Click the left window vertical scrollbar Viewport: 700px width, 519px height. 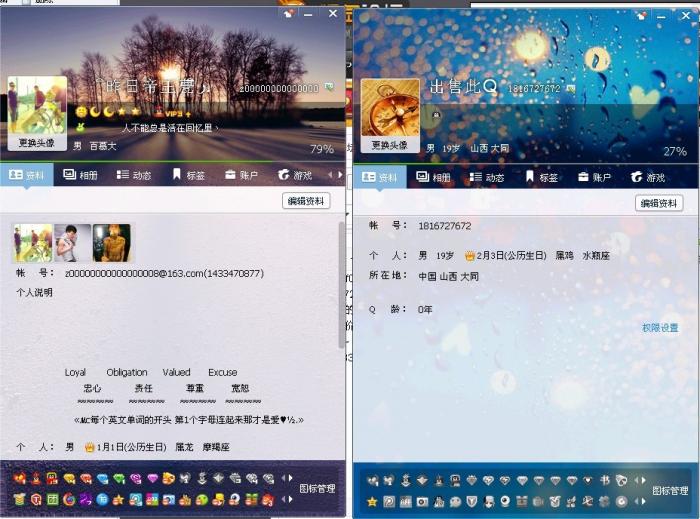coord(342,286)
